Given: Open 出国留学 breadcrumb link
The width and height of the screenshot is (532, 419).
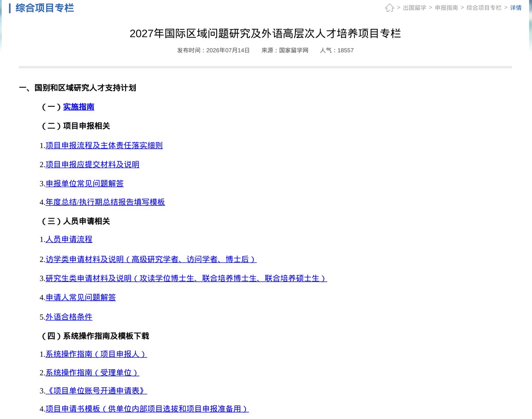Looking at the screenshot, I should point(415,8).
